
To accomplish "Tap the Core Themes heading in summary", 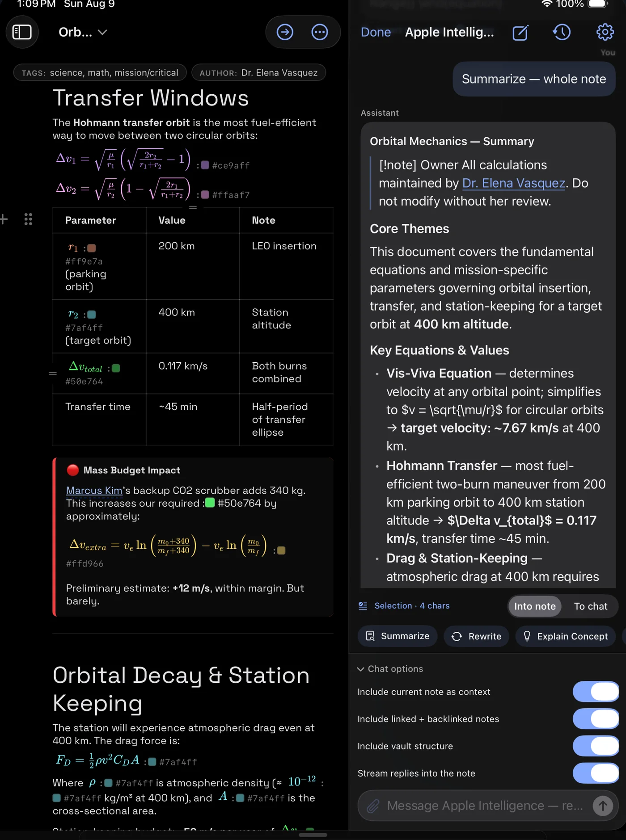I will point(409,229).
